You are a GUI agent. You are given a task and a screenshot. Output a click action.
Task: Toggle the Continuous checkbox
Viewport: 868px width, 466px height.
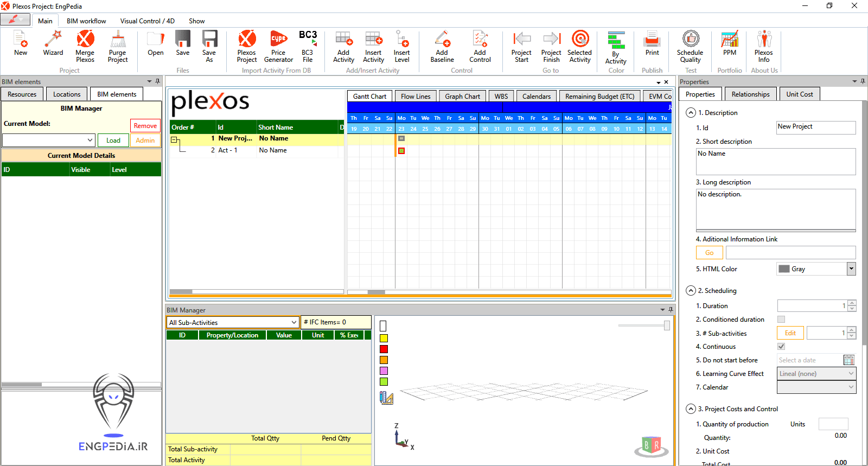pos(781,347)
